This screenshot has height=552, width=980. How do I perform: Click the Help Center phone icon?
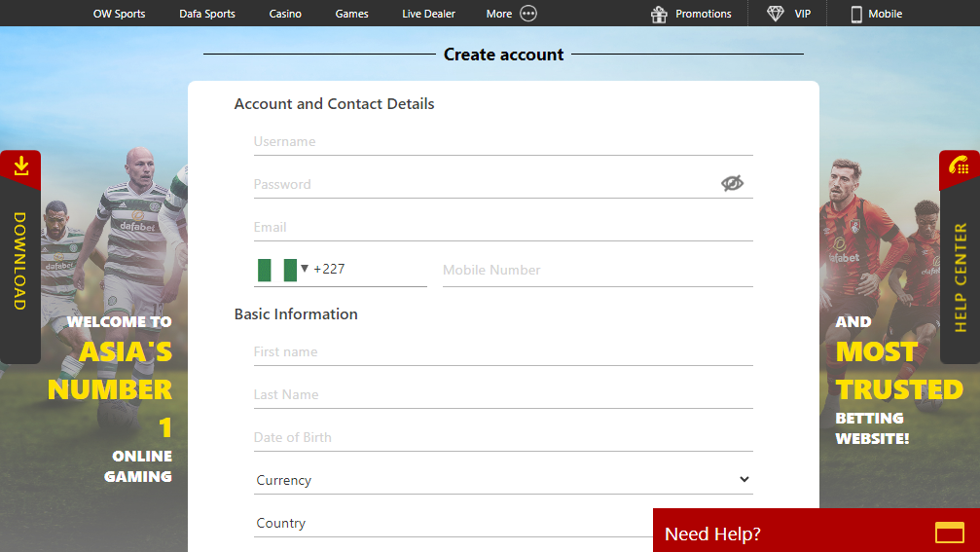[x=959, y=166]
